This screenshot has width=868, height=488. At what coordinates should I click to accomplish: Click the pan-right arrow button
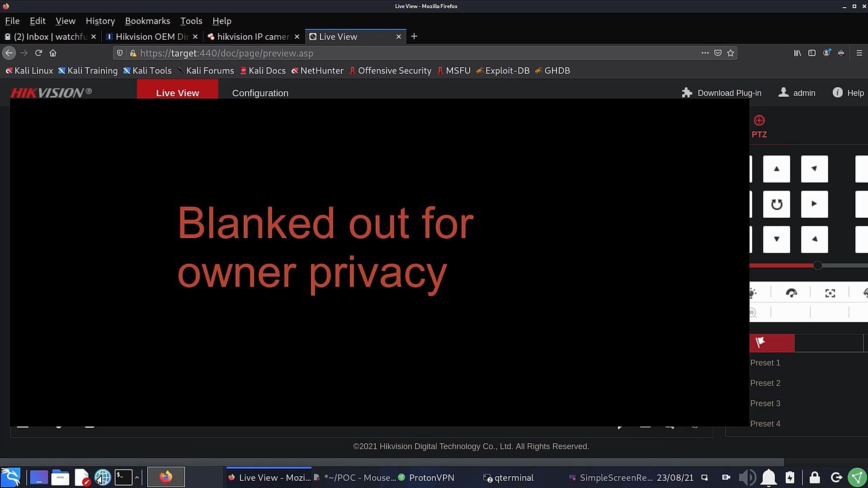[x=814, y=204]
